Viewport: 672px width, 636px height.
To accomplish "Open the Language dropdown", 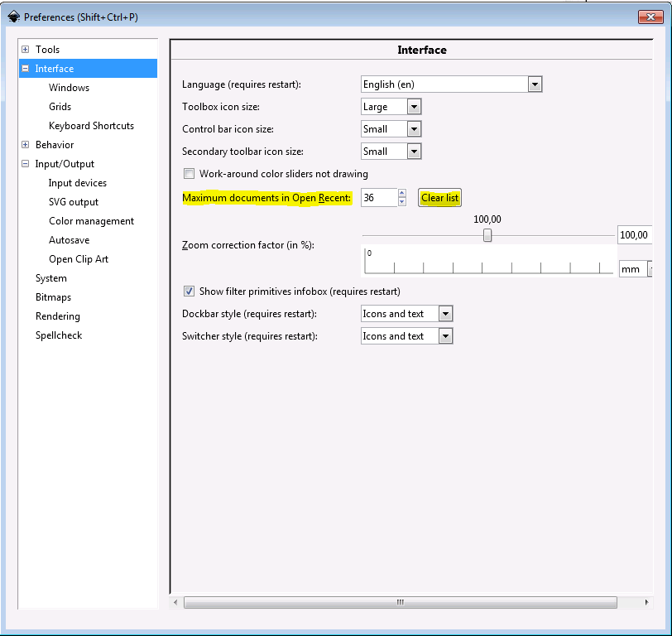I will (x=535, y=84).
